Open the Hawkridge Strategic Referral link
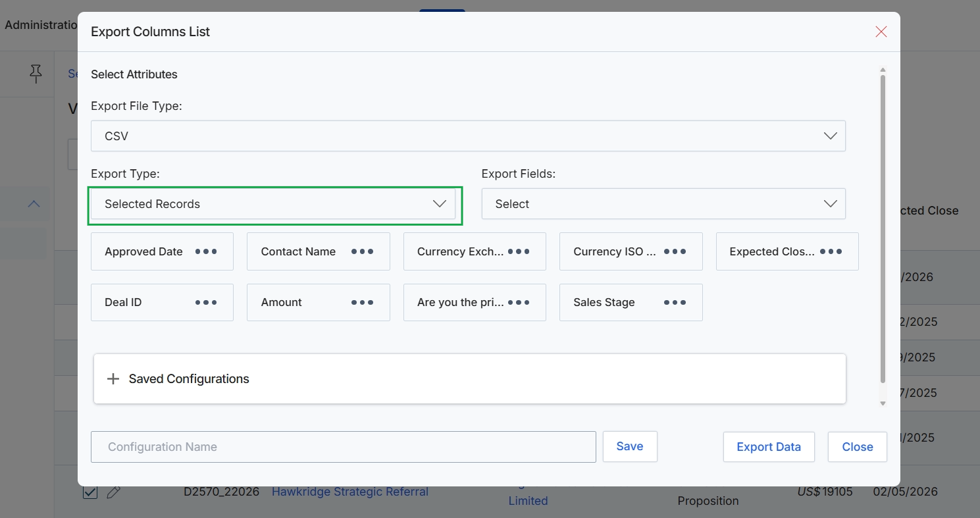The image size is (980, 518). (350, 492)
